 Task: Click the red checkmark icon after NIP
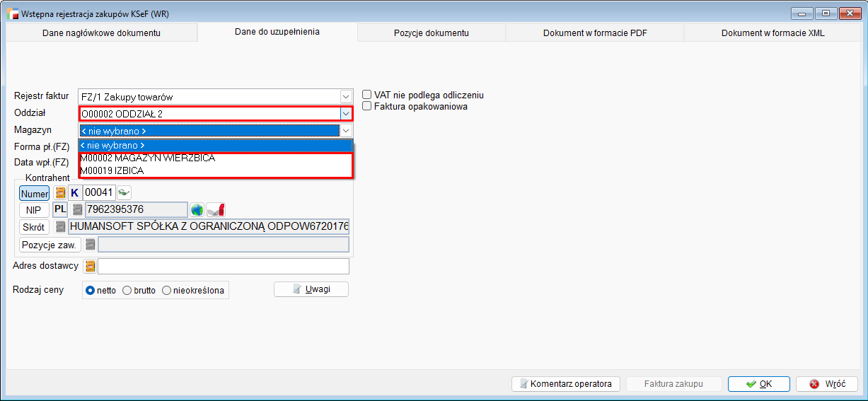216,209
